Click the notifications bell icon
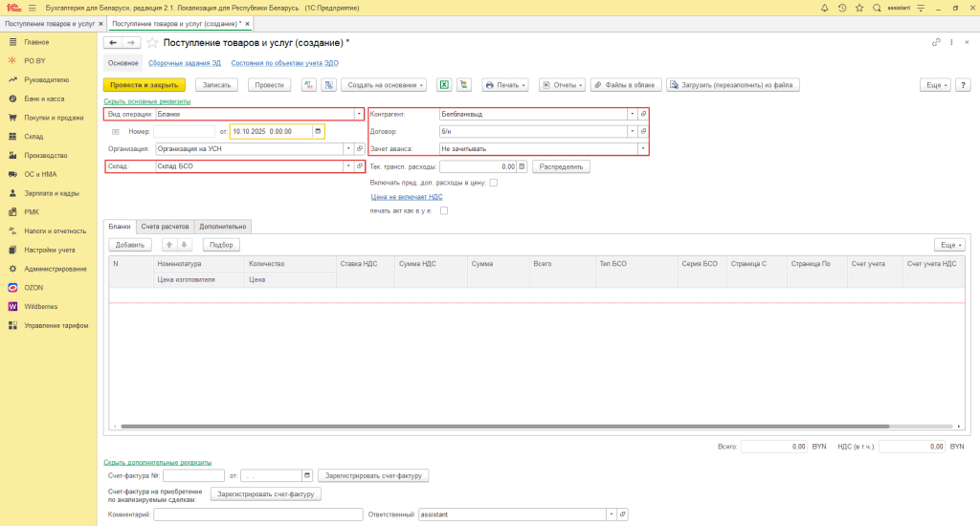The image size is (980, 526). pyautogui.click(x=825, y=8)
